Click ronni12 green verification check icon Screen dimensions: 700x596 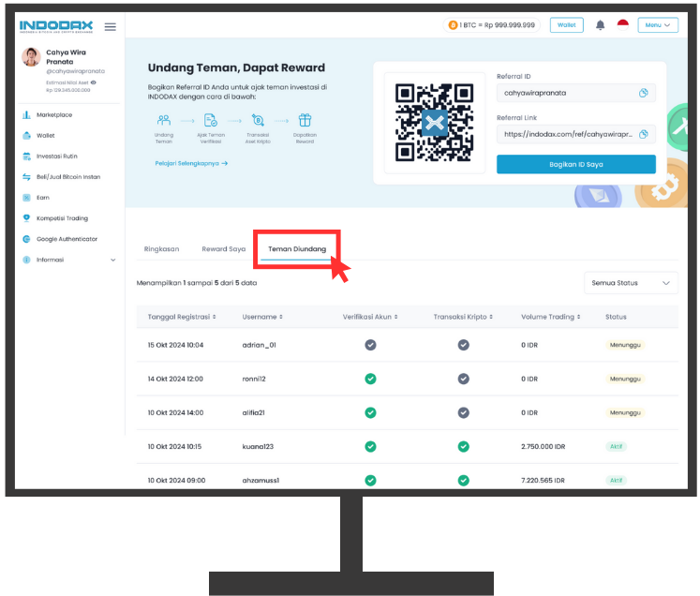pyautogui.click(x=370, y=379)
